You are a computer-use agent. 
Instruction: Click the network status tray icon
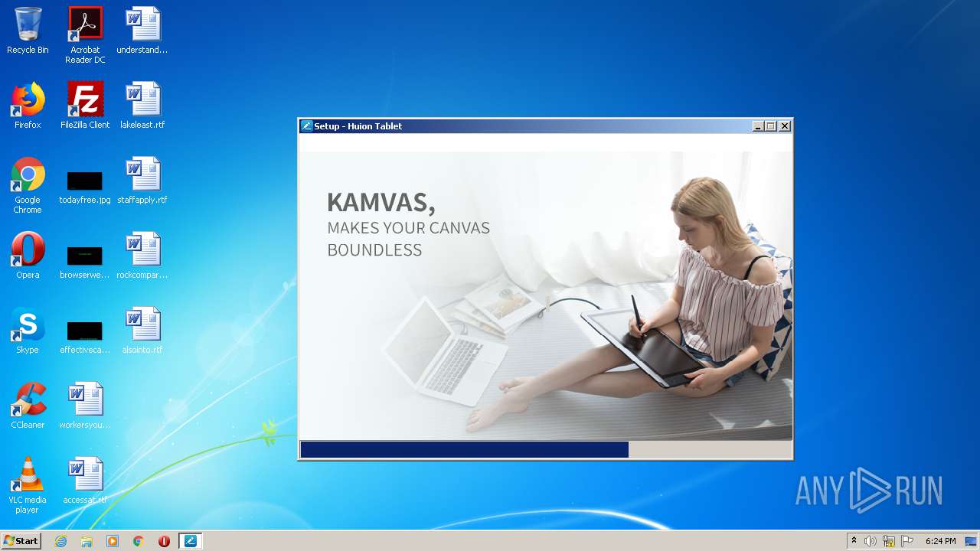pyautogui.click(x=889, y=541)
